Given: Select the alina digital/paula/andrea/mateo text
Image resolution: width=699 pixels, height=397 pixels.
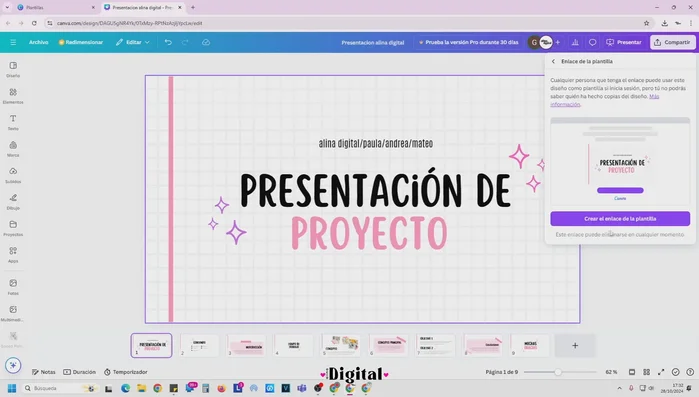Looking at the screenshot, I should (x=375, y=143).
